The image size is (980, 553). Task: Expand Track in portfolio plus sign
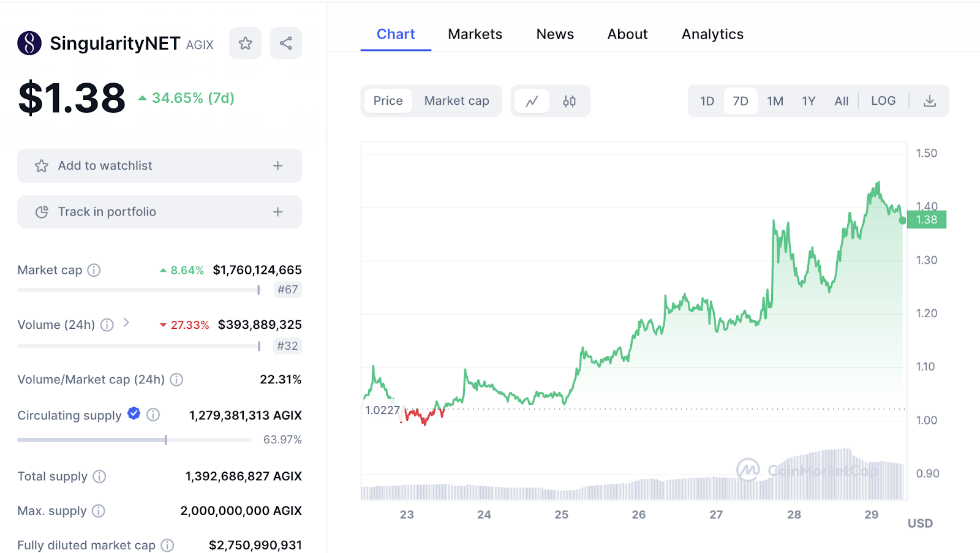(277, 212)
